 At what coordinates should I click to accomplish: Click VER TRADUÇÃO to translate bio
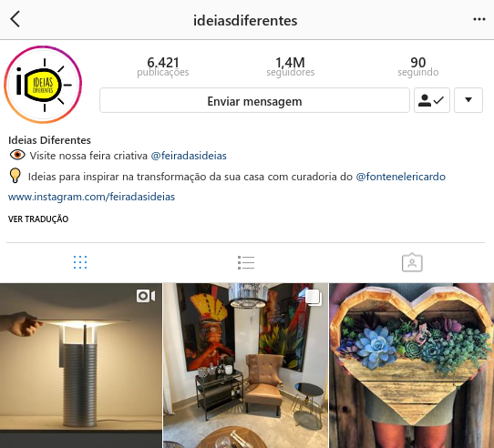pyautogui.click(x=38, y=219)
